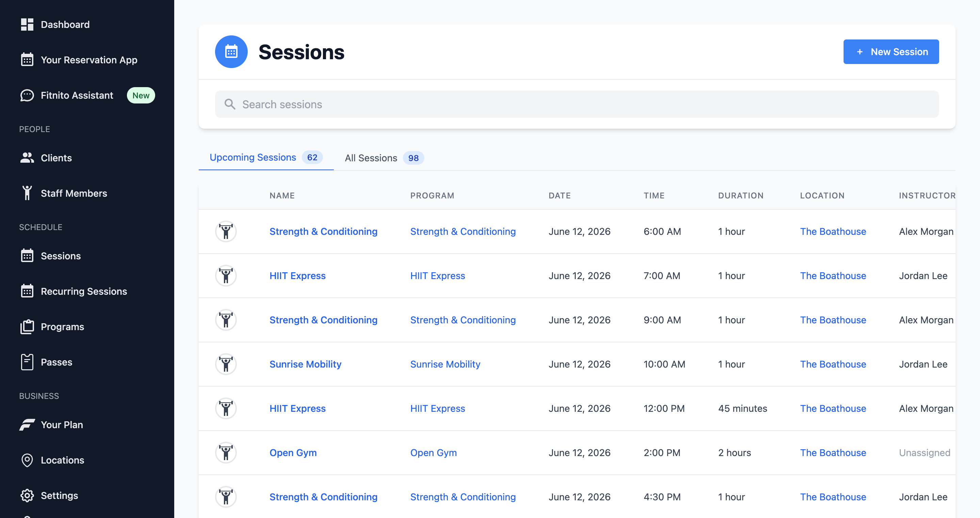Click the DURATION column header

[x=741, y=195]
